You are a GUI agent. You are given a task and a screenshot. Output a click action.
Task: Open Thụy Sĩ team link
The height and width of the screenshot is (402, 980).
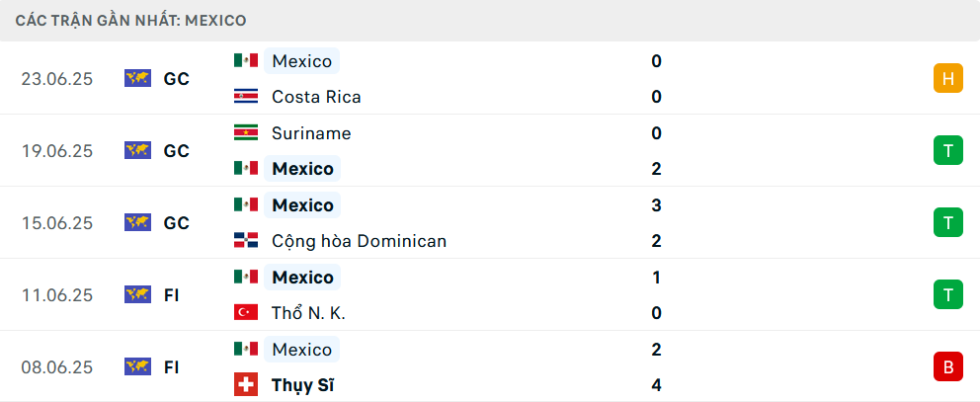tap(302, 385)
